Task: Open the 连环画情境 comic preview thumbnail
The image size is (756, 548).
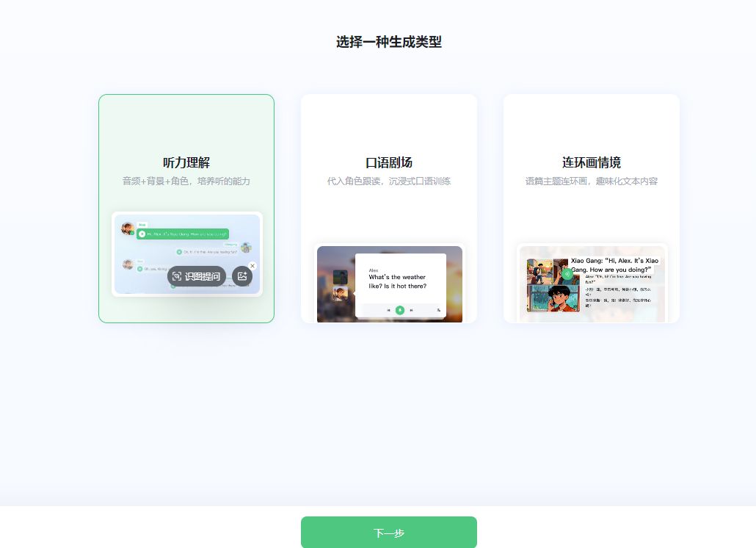Action: tap(592, 284)
